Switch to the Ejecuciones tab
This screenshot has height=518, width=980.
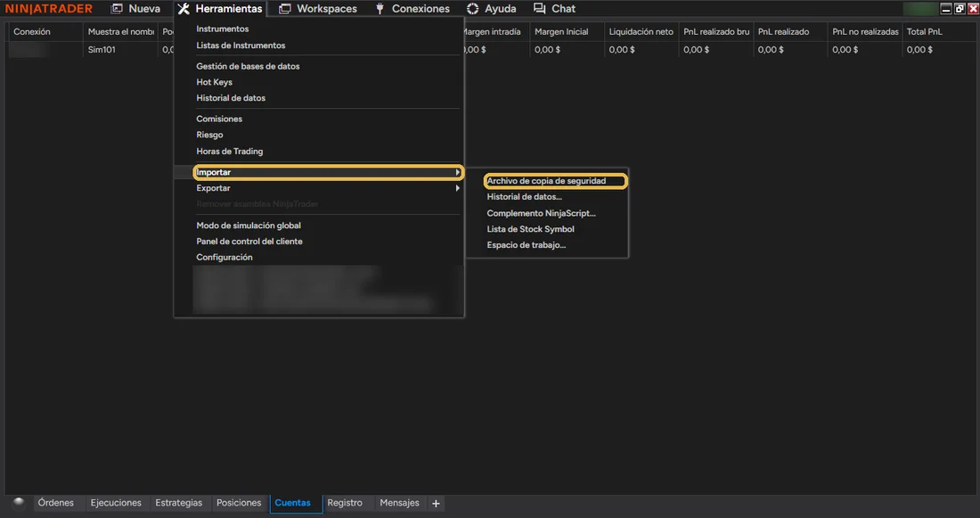point(116,503)
